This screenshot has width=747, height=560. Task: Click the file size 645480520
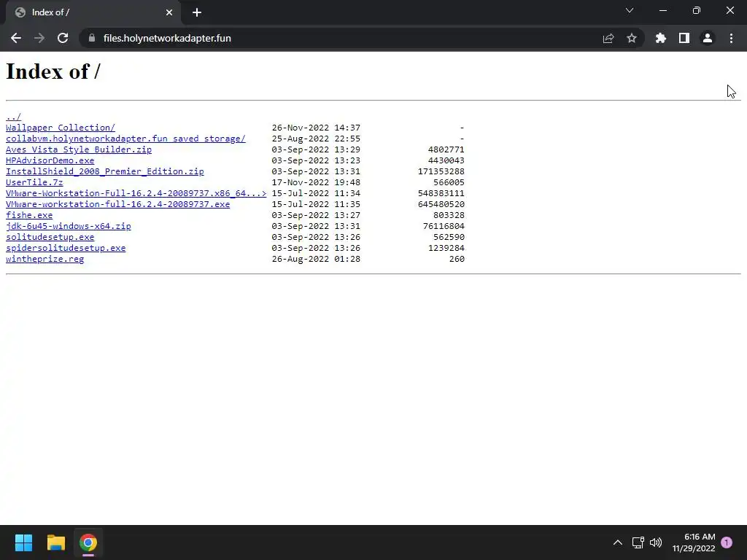point(441,204)
